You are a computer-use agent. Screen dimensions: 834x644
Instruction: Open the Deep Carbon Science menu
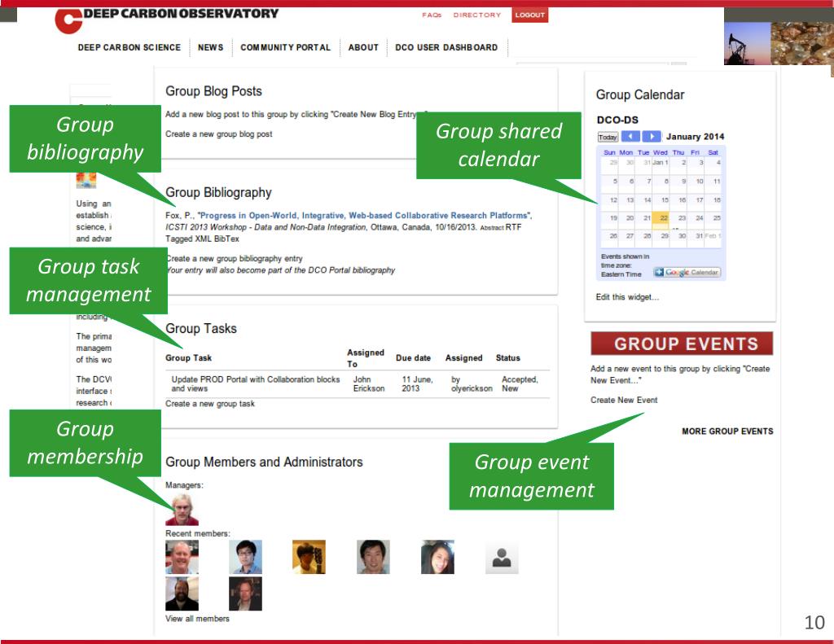pyautogui.click(x=129, y=47)
